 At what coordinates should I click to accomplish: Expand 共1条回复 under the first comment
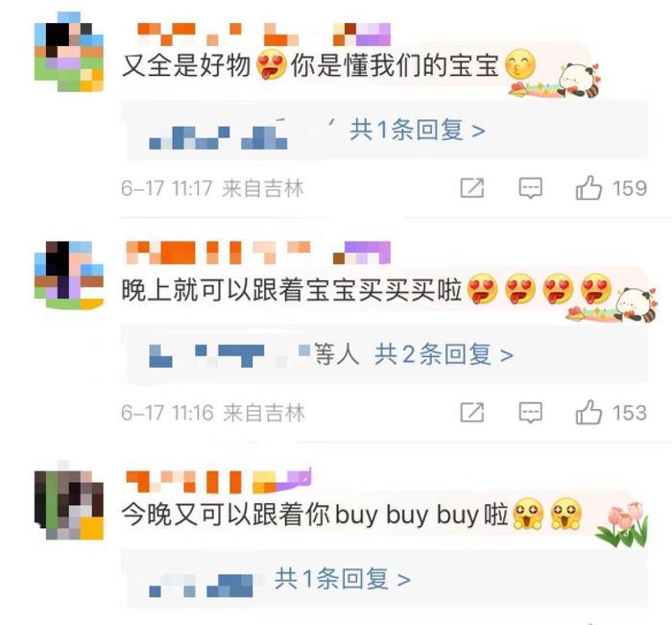click(417, 130)
